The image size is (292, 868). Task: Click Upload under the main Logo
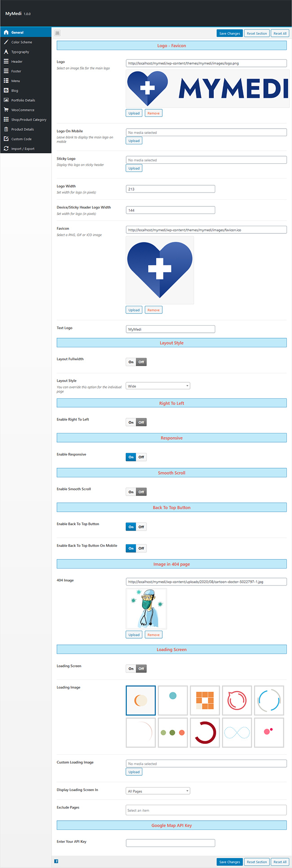click(x=134, y=113)
